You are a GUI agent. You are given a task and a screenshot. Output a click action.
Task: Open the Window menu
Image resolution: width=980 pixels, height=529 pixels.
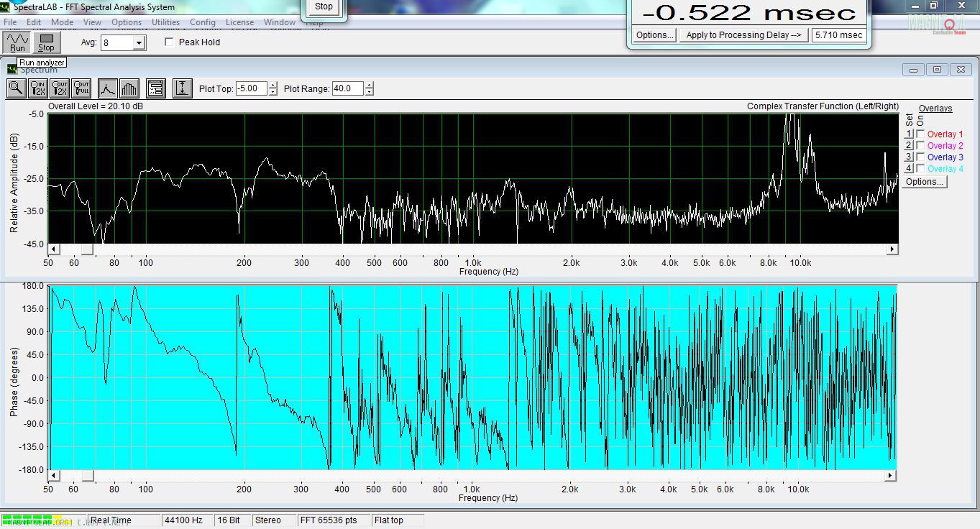[280, 22]
